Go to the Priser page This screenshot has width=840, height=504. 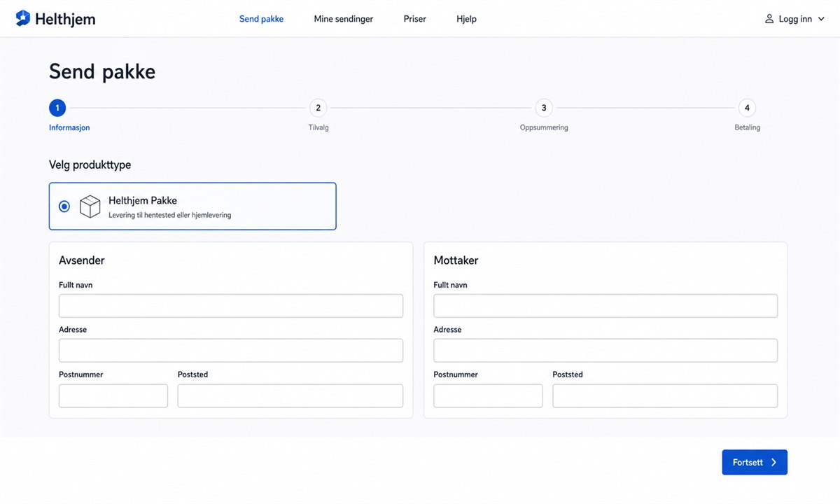point(414,19)
